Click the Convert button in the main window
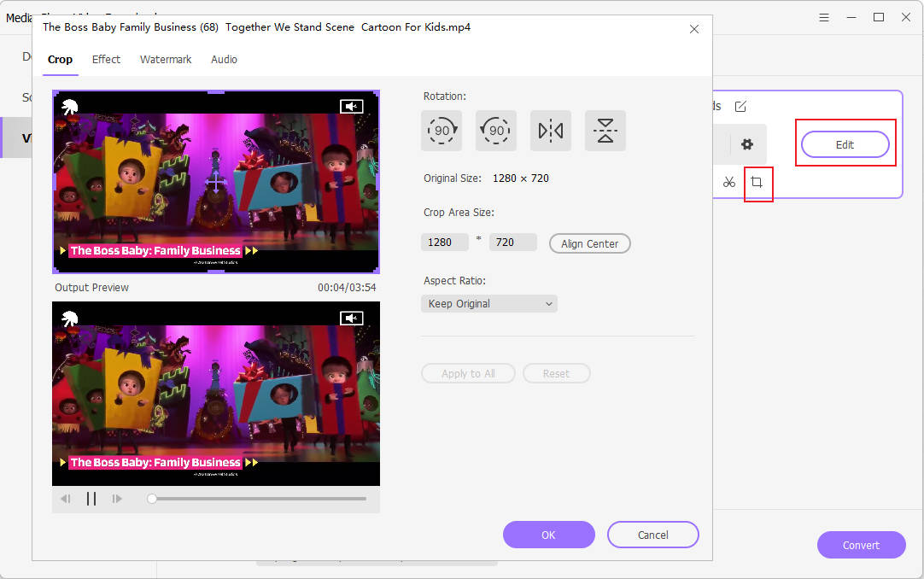924x579 pixels. click(x=861, y=546)
